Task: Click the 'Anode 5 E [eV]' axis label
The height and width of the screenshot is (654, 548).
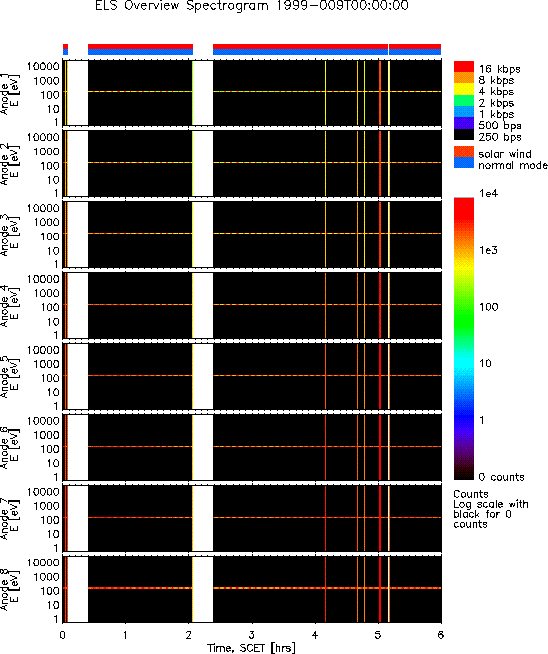Action: pos(9,377)
